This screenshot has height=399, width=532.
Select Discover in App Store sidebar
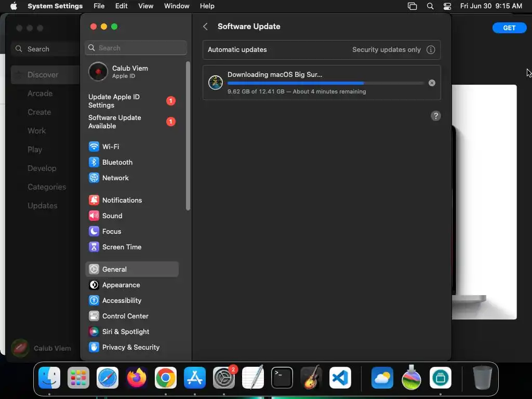(46, 75)
